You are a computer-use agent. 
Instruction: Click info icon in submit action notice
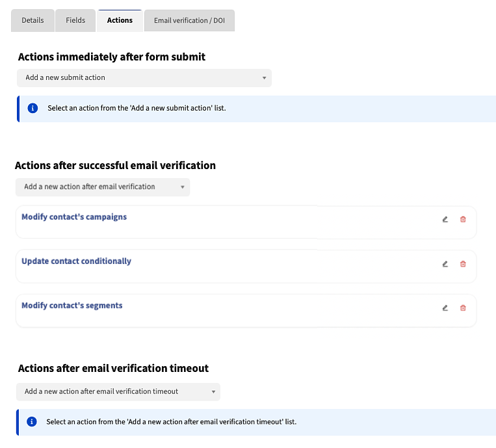pyautogui.click(x=33, y=109)
